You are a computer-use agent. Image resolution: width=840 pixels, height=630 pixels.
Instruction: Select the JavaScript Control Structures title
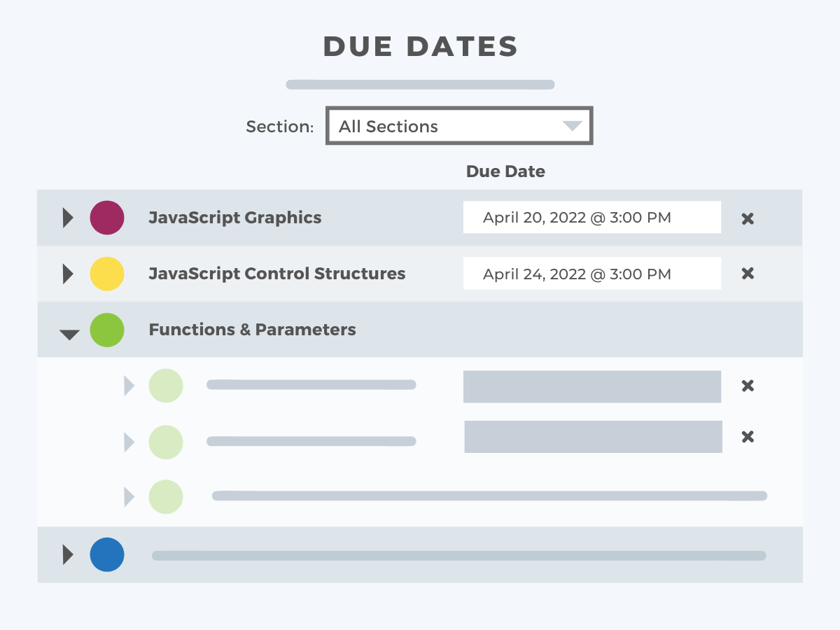point(277,274)
